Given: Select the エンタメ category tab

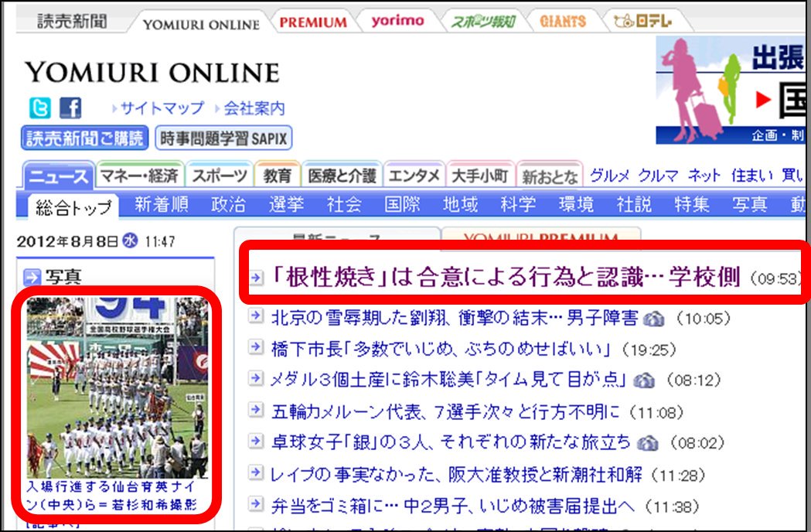Looking at the screenshot, I should (x=414, y=176).
